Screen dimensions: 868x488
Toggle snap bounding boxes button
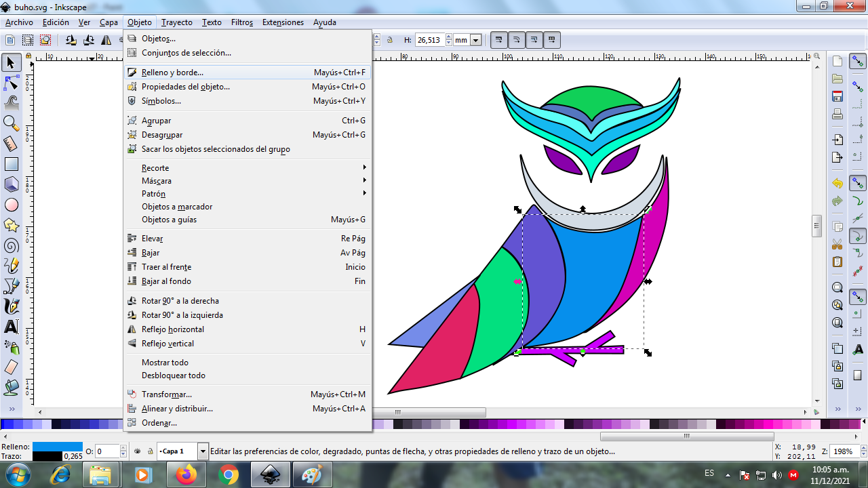click(x=859, y=86)
